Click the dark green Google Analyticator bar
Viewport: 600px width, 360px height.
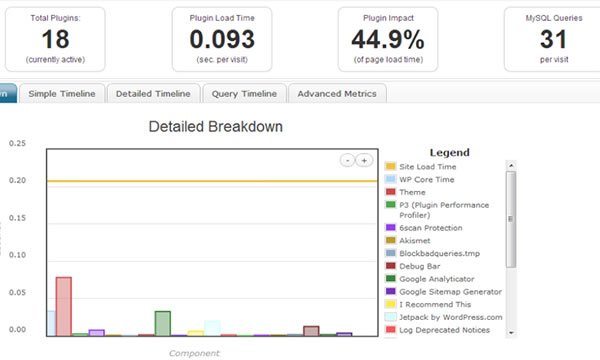click(163, 324)
